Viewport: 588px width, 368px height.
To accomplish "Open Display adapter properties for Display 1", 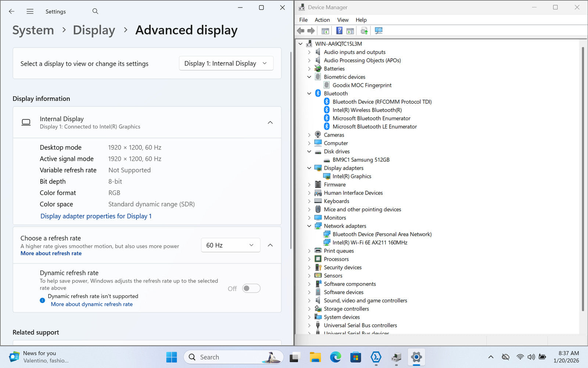I will (x=96, y=216).
